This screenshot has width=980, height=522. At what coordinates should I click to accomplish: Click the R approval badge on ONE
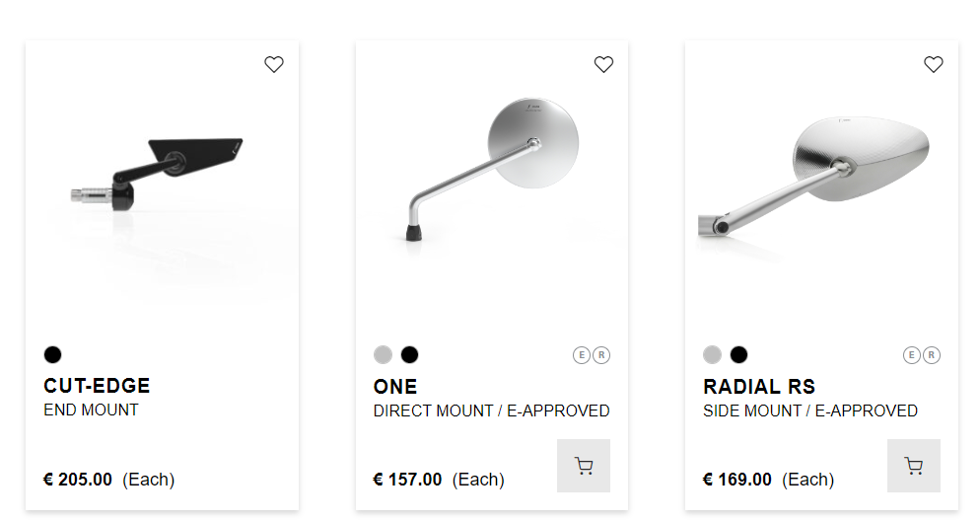601,355
